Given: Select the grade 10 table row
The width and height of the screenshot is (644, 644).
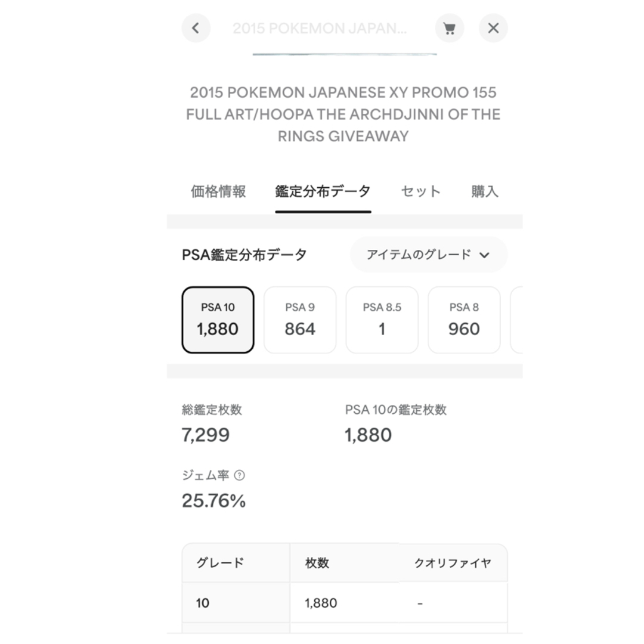Looking at the screenshot, I should [x=345, y=603].
